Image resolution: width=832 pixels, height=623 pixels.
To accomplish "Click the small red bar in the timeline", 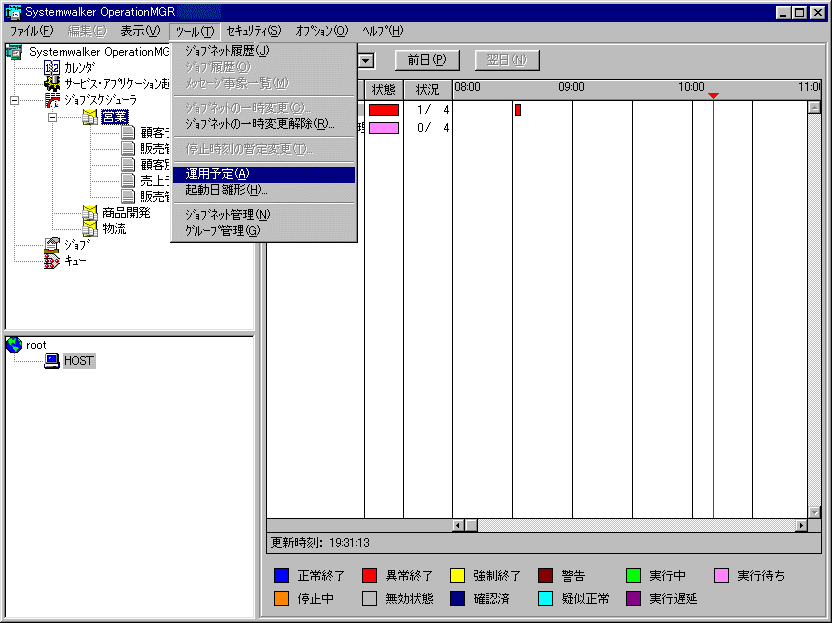I will coord(518,110).
